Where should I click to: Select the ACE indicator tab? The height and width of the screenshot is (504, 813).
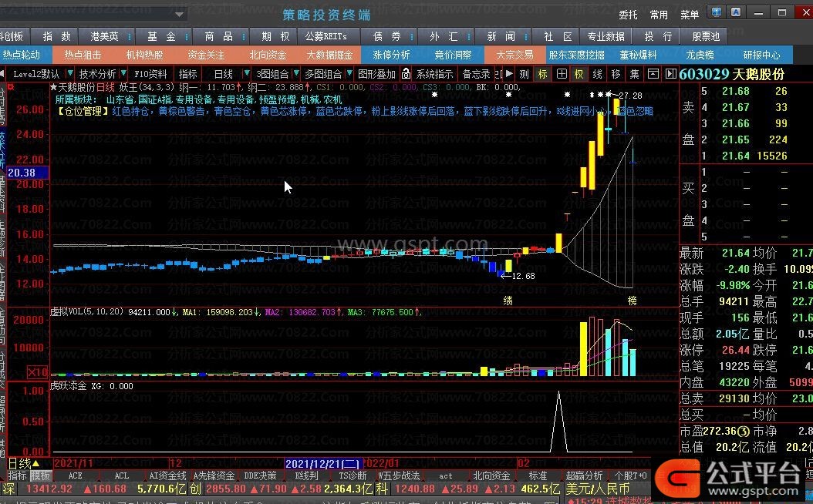click(x=75, y=475)
